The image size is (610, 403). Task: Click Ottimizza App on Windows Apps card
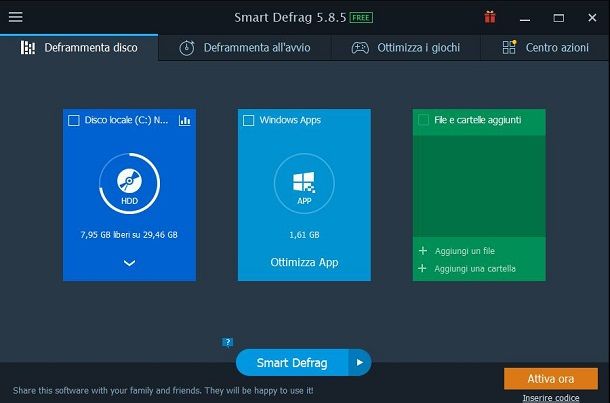(x=304, y=262)
